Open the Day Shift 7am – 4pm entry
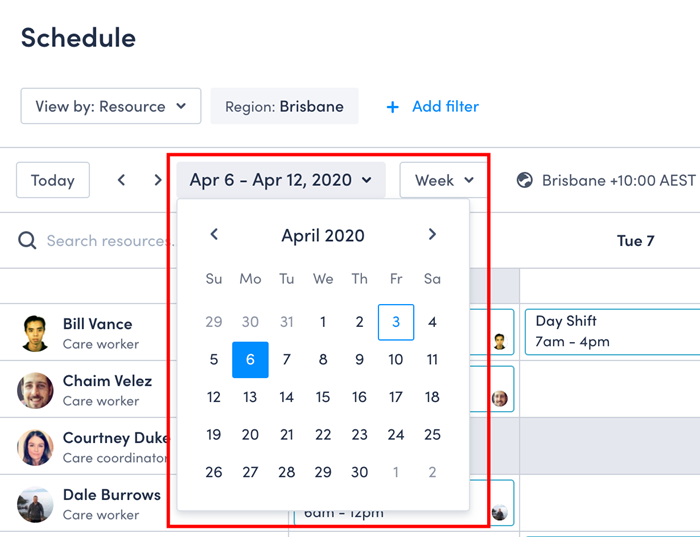 (612, 332)
